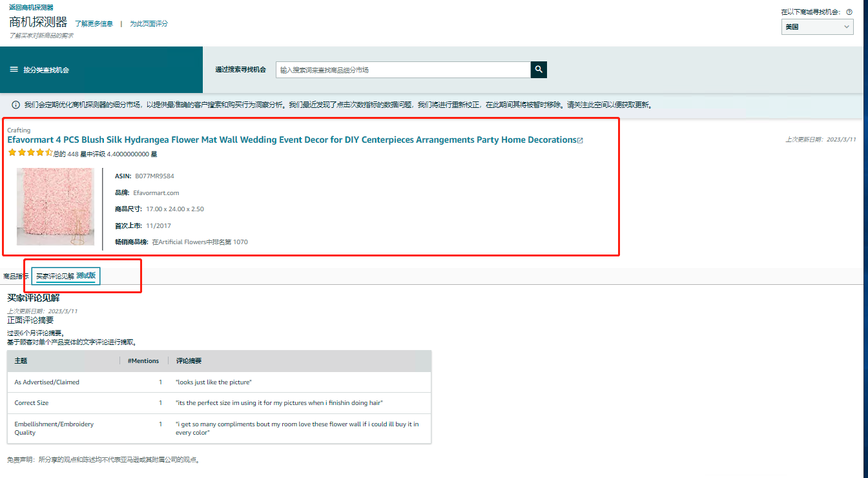This screenshot has height=478, width=868.
Task: Click the review "looks just like the picture"
Action: pyautogui.click(x=214, y=382)
